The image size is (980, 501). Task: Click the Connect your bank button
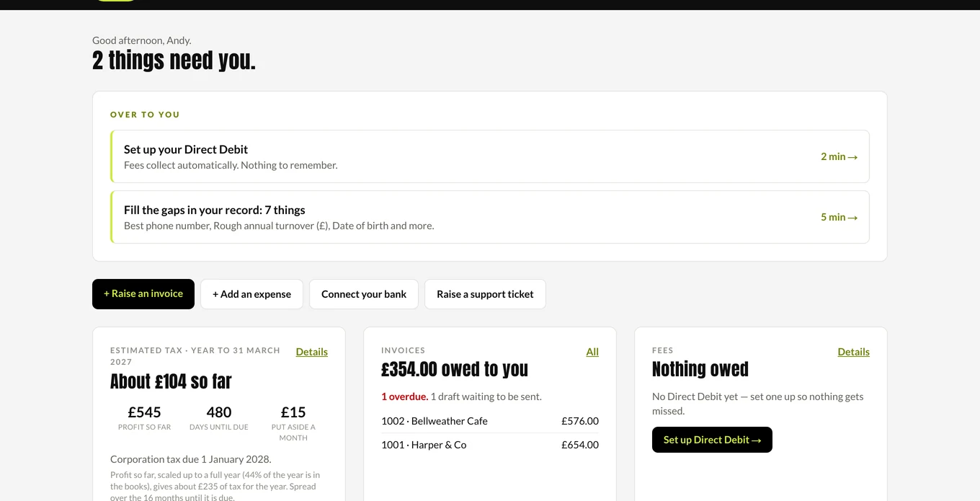coord(364,294)
